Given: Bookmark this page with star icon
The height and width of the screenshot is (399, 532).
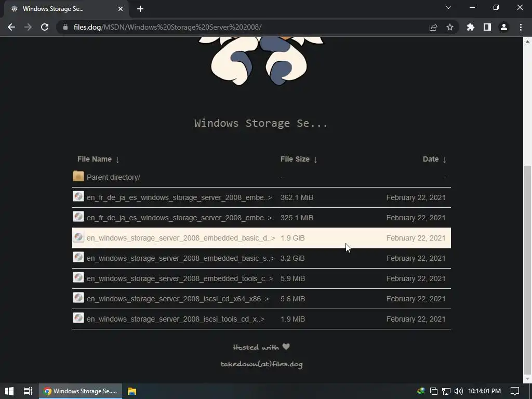Looking at the screenshot, I should (x=450, y=27).
